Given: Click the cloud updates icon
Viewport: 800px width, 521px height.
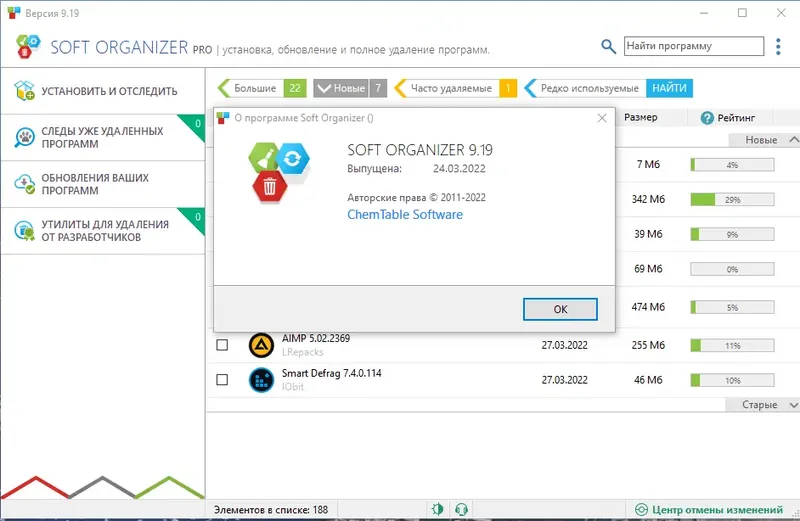Looking at the screenshot, I should tap(24, 184).
